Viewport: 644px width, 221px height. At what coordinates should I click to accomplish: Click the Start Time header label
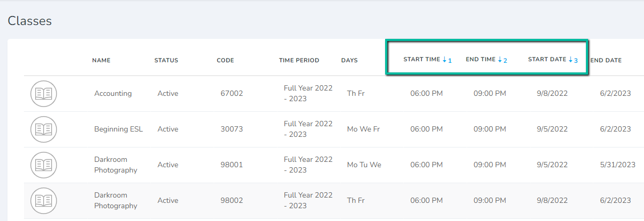[422, 60]
